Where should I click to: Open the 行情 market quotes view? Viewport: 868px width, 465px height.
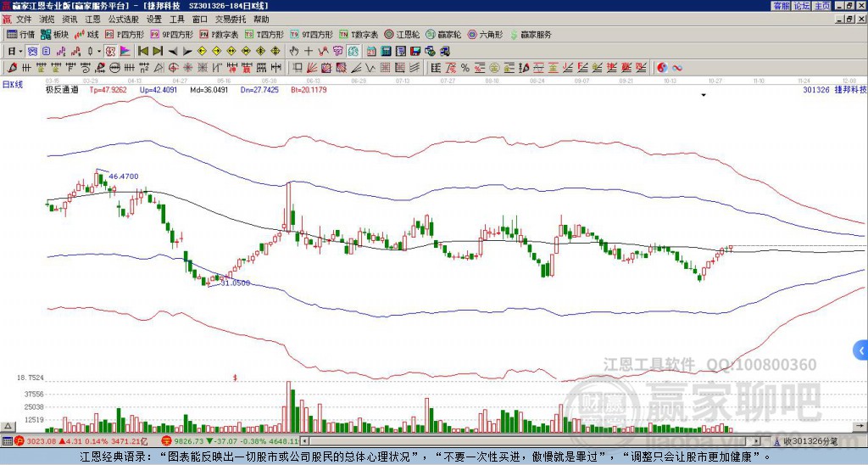coord(20,34)
